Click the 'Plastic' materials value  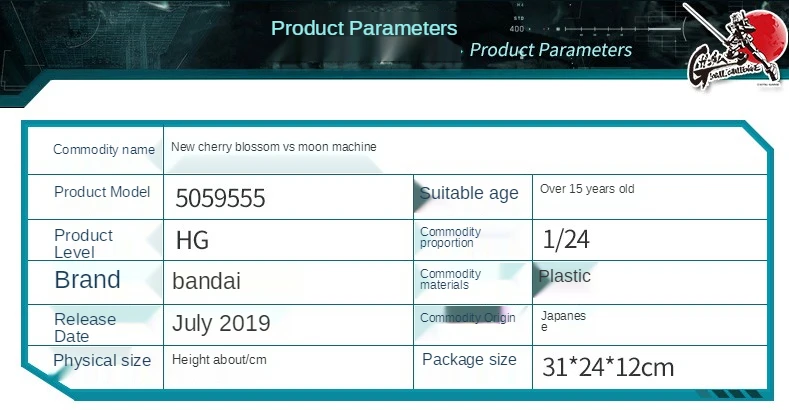[x=565, y=276]
